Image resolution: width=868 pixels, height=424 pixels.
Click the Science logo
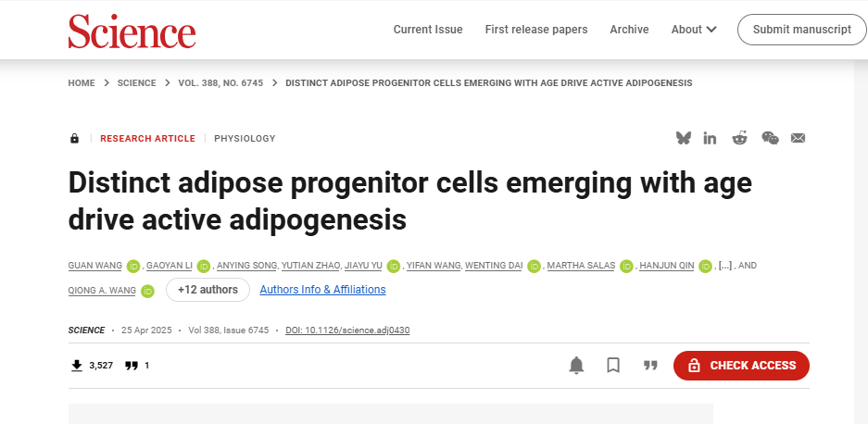[132, 31]
